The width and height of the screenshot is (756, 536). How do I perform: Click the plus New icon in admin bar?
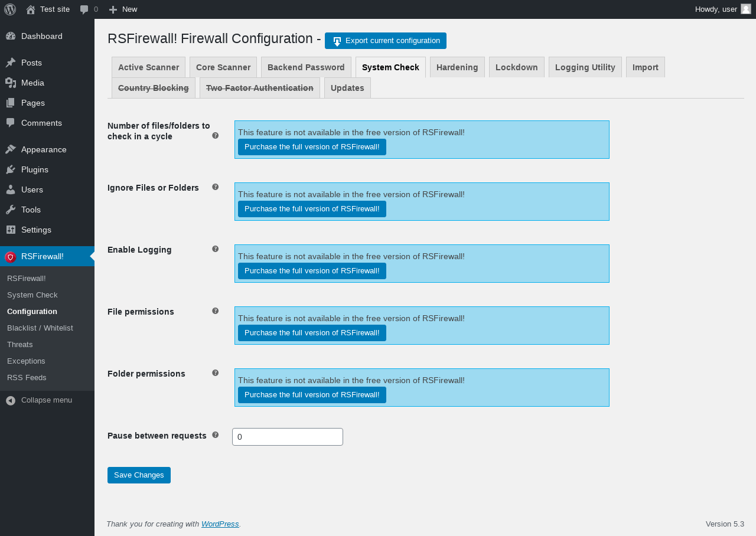click(x=113, y=9)
